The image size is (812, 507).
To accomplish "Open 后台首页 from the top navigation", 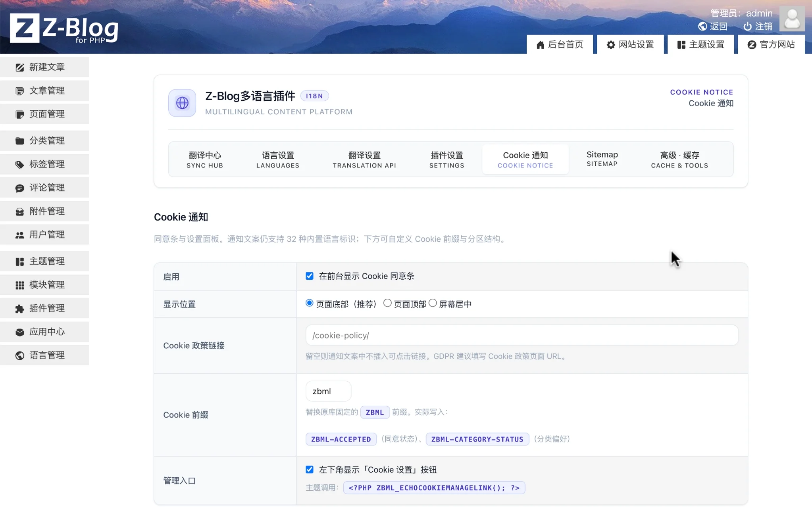I will tap(560, 44).
